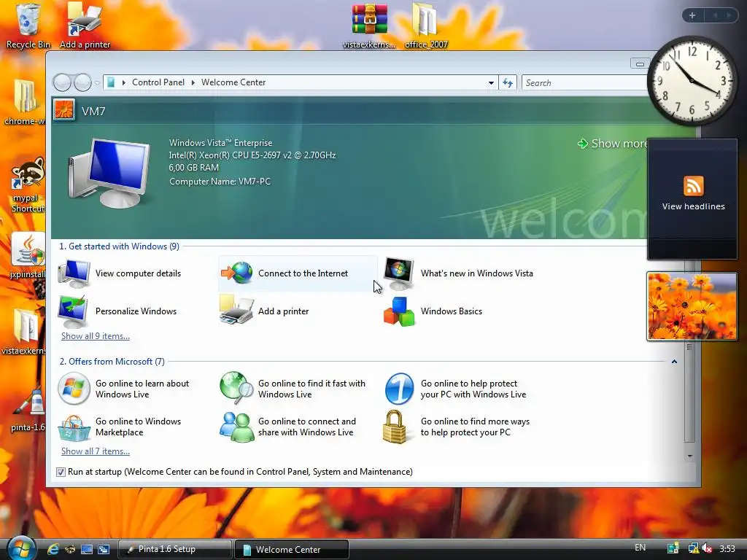Click Switch between windows Quick Launch icon

[x=104, y=549]
